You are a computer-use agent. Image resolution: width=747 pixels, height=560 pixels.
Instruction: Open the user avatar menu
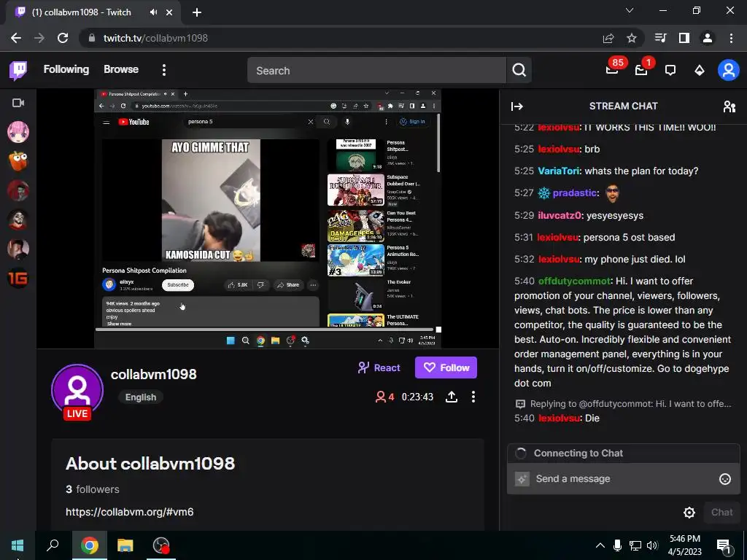point(729,71)
